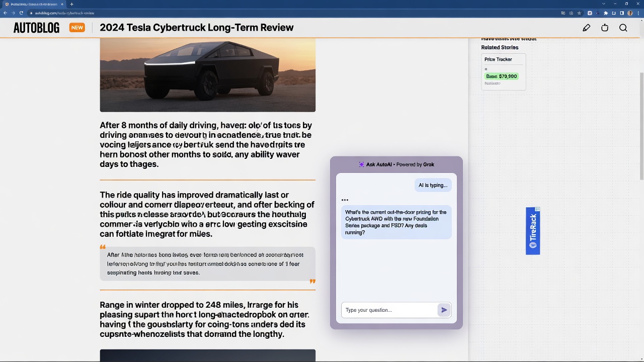Viewport: 644px width, 362px height.
Task: Click the page vertical scrollbar thumb
Action: click(x=641, y=126)
